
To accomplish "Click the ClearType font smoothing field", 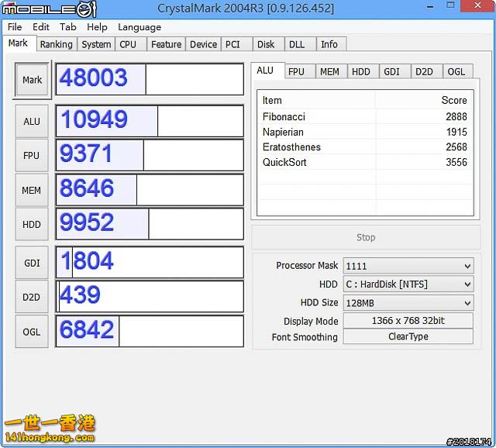I will pyautogui.click(x=408, y=337).
